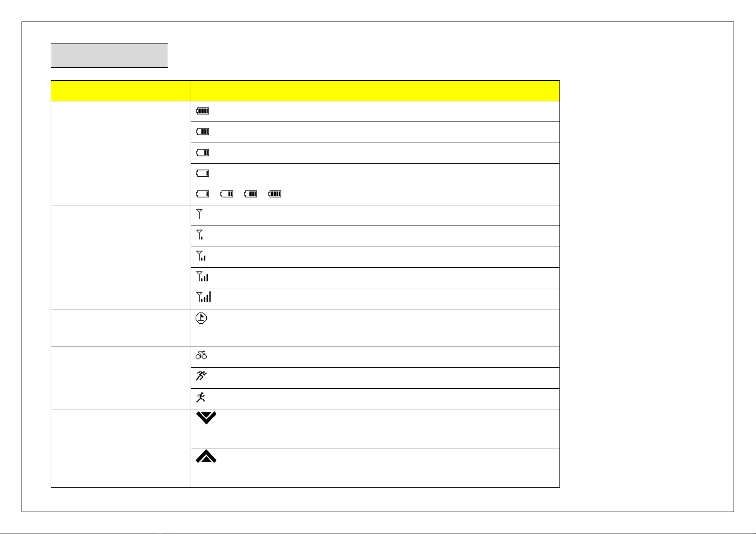Screen dimensions: 756x534
Task: Click the battery icon showing two bars
Action: pyautogui.click(x=203, y=152)
